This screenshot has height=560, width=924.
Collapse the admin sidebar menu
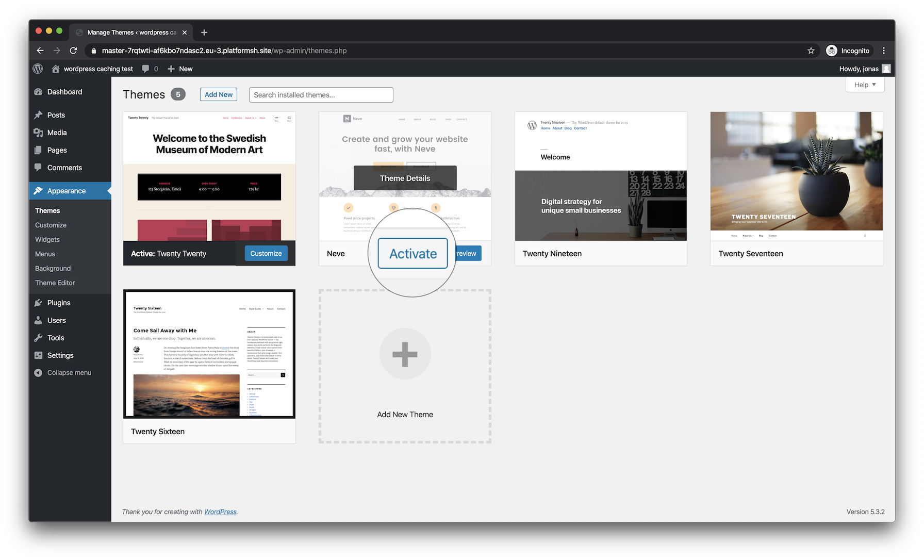click(69, 372)
